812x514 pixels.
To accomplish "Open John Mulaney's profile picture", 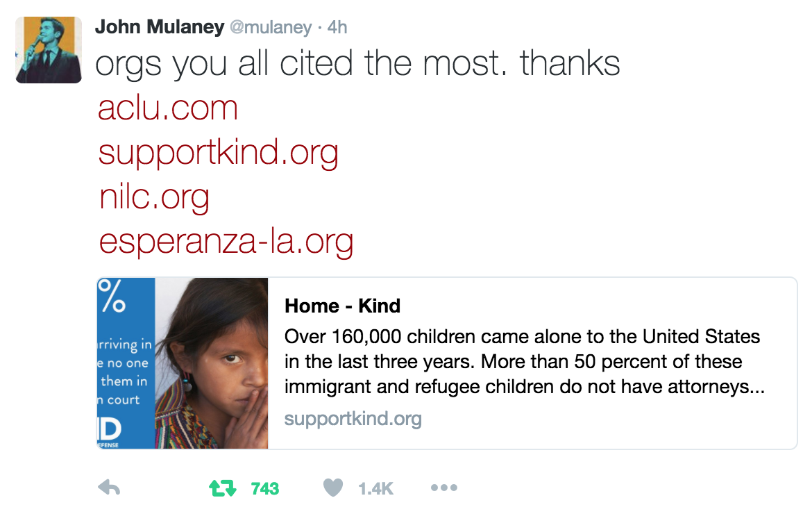I will (49, 50).
